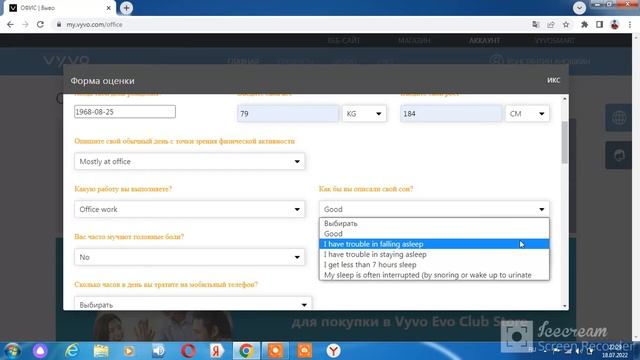Image resolution: width=640 pixels, height=360 pixels.
Task: Choose My sleep is often interrupted option
Action: pos(434,275)
